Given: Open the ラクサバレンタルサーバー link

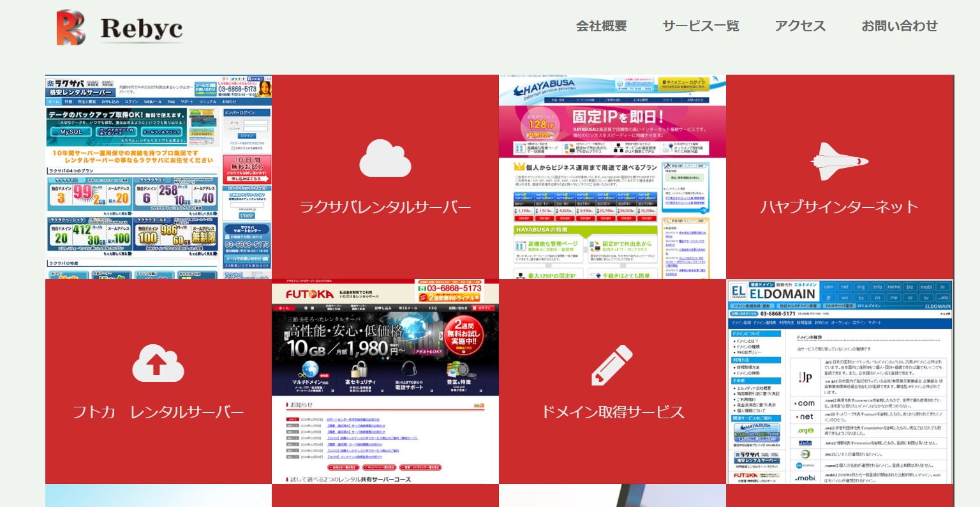Looking at the screenshot, I should pyautogui.click(x=385, y=208).
